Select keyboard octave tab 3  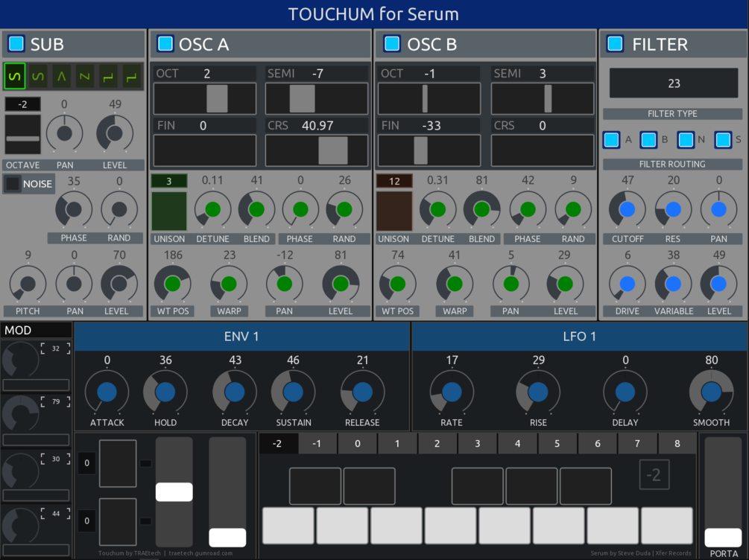pos(477,442)
